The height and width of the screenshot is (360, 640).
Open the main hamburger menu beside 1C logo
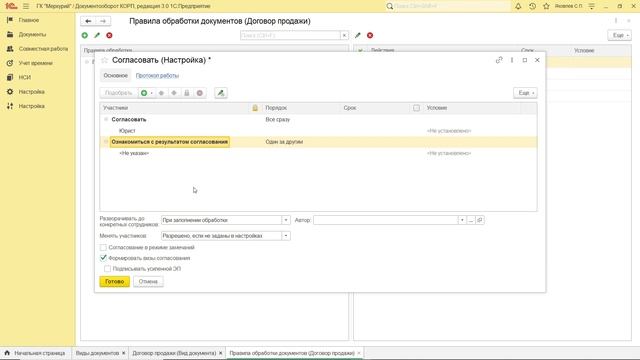coord(26,6)
